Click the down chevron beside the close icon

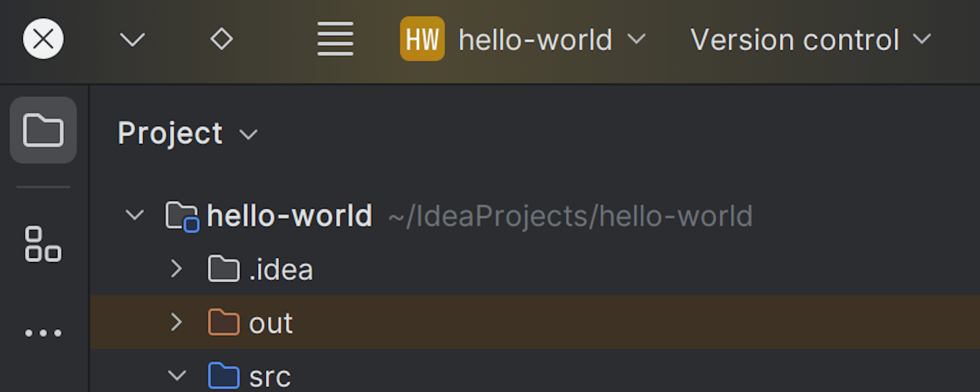coord(132,40)
